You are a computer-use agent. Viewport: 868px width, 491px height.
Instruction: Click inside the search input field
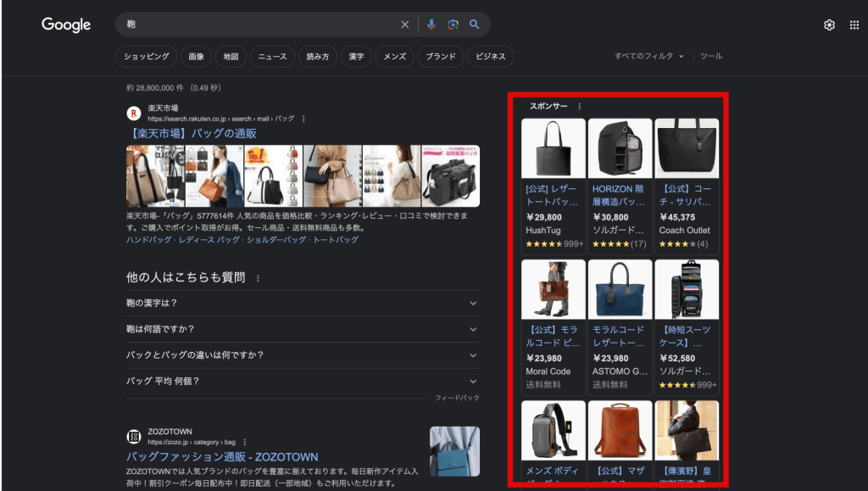[x=260, y=25]
